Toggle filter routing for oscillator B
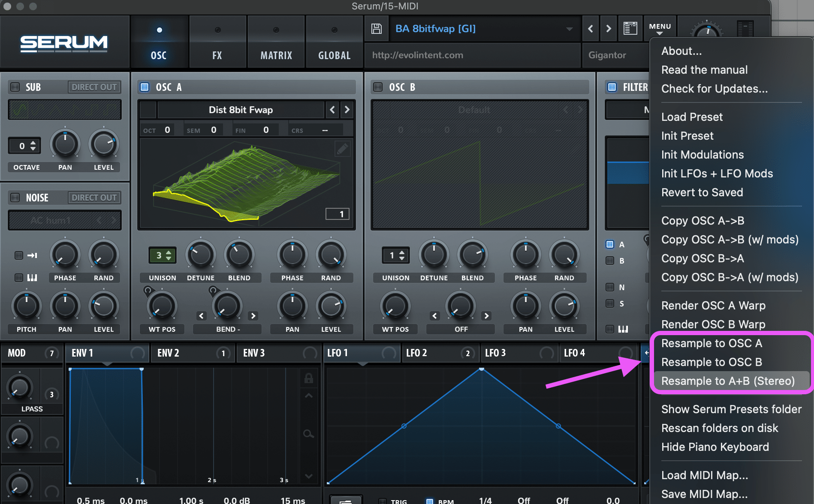814x504 pixels. click(x=610, y=261)
